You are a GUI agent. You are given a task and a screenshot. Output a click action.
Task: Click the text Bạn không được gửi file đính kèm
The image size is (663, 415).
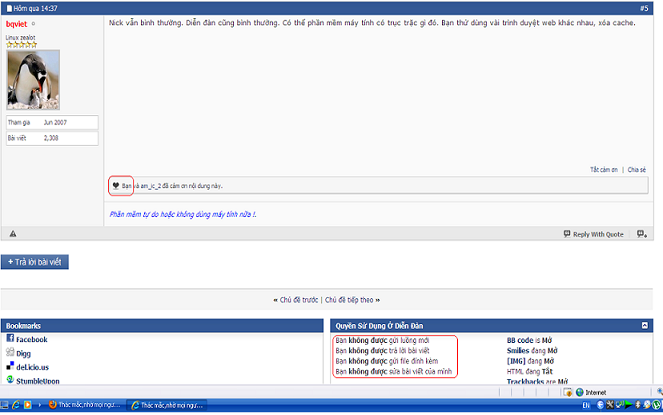click(386, 361)
